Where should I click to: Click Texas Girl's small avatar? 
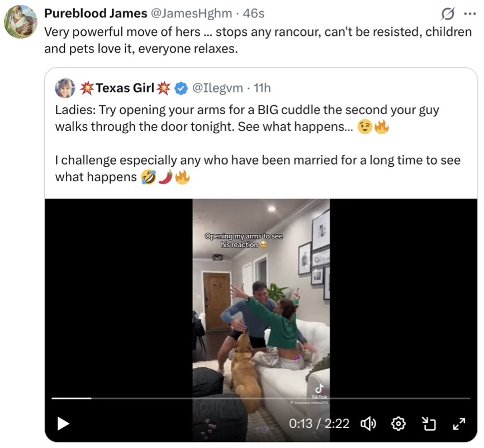65,88
